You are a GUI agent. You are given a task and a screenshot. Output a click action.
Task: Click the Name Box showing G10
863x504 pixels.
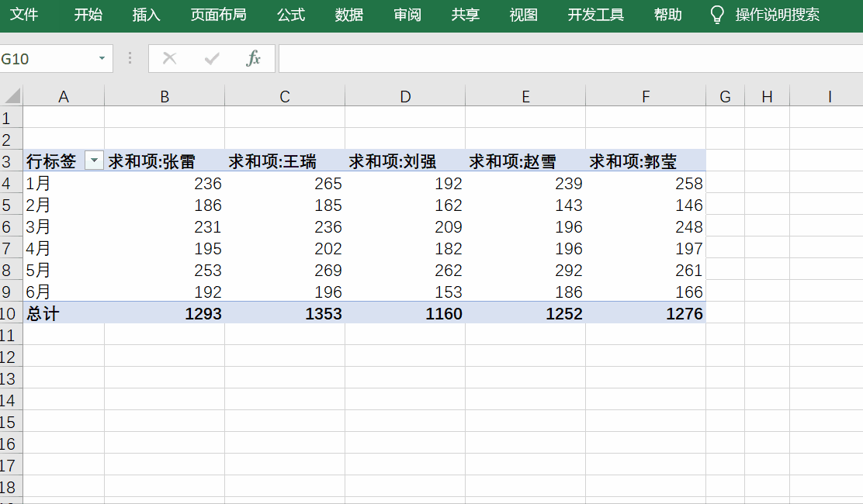47,59
